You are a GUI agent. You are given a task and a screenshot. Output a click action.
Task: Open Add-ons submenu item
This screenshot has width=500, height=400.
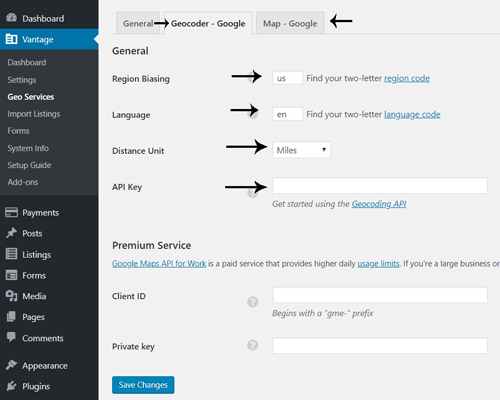click(23, 182)
